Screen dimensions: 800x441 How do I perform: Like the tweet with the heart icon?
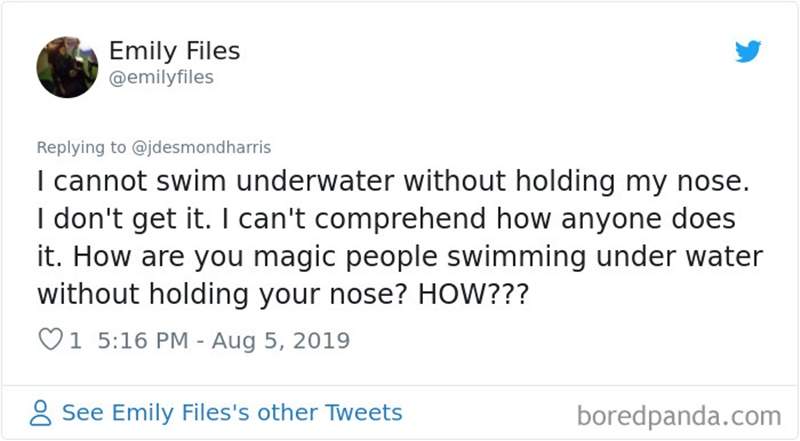click(49, 341)
